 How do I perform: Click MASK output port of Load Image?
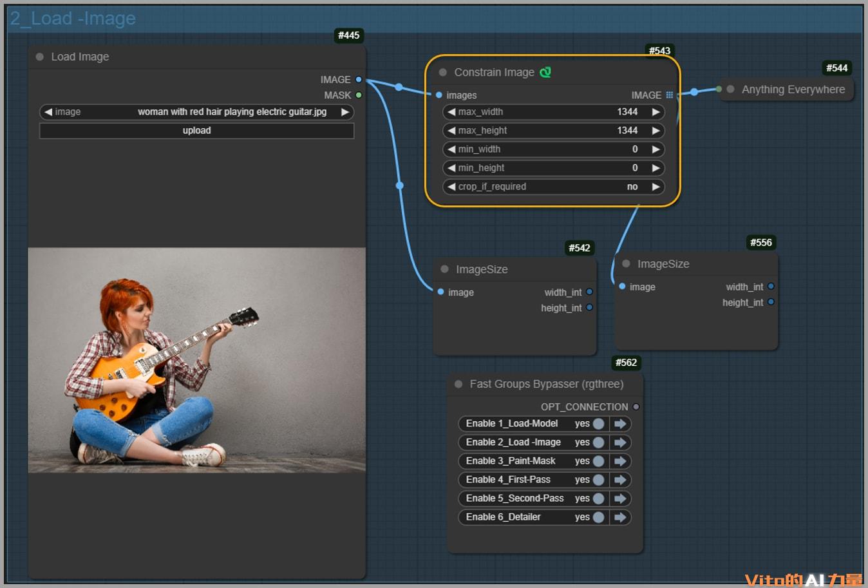click(359, 95)
